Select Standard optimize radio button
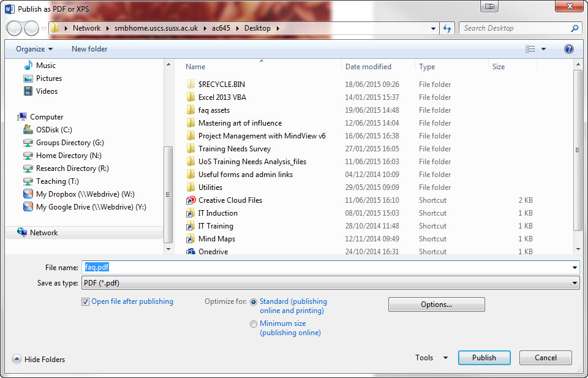The image size is (588, 378). [254, 301]
